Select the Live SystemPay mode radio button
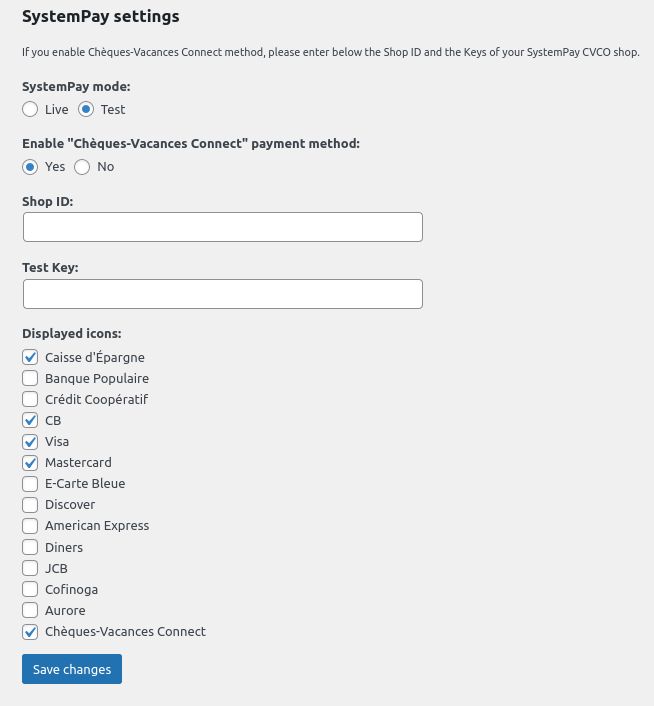Viewport: 654px width, 706px height. (30, 109)
